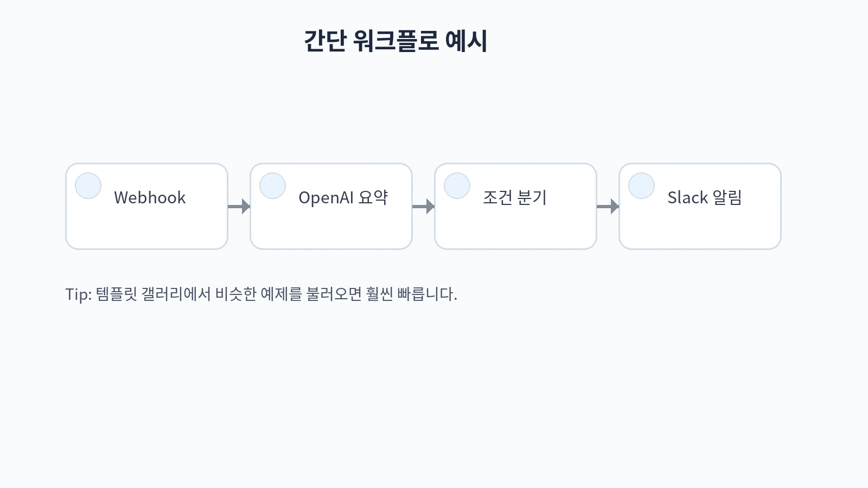Click the OpenAI 요약 node's circle icon

coord(272,186)
